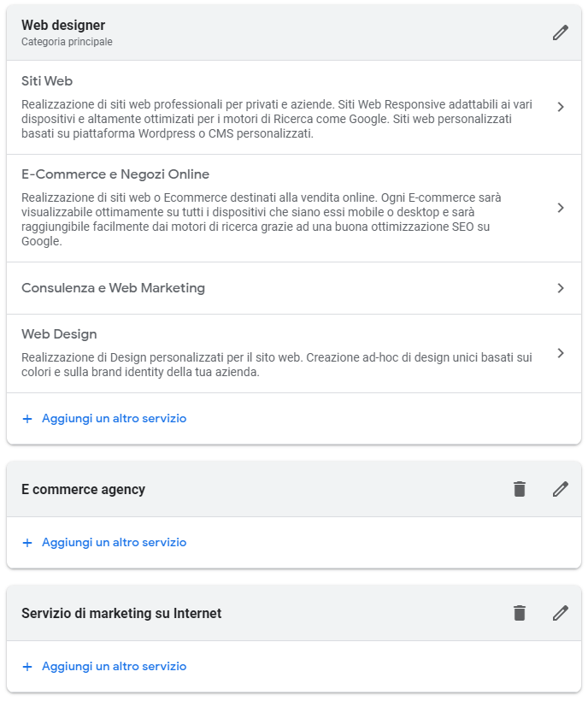This screenshot has width=588, height=701.
Task: Click the plus icon in E commerce agency card
Action: (x=27, y=543)
